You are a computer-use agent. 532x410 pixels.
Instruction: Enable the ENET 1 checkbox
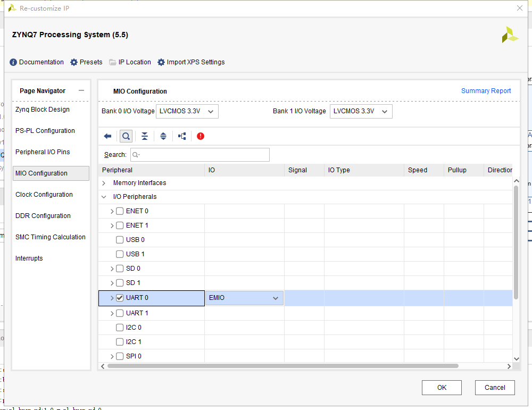point(120,225)
